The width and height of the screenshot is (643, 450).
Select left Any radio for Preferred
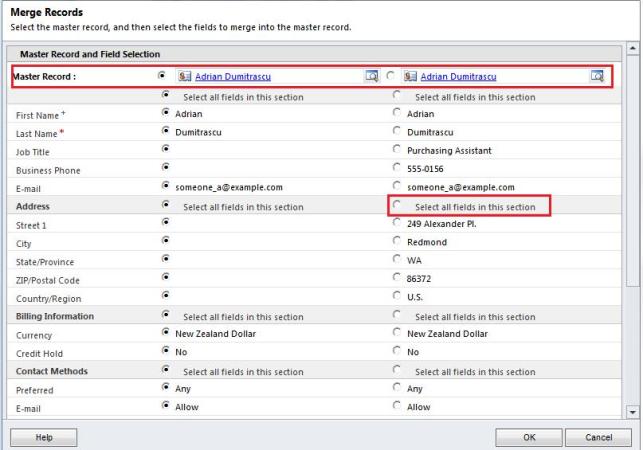[x=165, y=387]
